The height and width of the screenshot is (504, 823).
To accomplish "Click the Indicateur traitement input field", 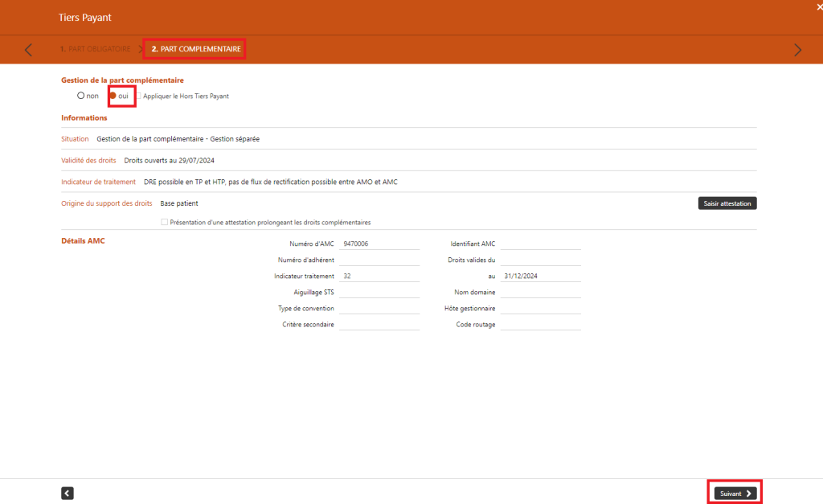I will pyautogui.click(x=379, y=276).
